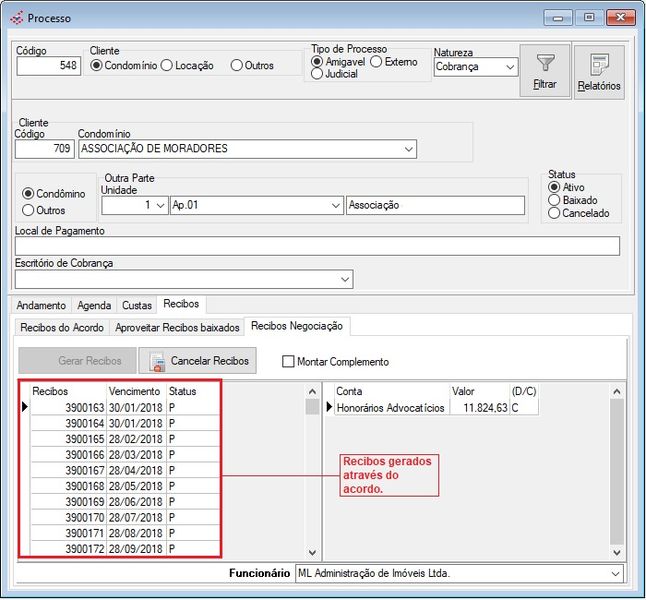Go to Aproveitar Recibos baixados tab
Viewport: 646px width, 600px height.
[177, 327]
